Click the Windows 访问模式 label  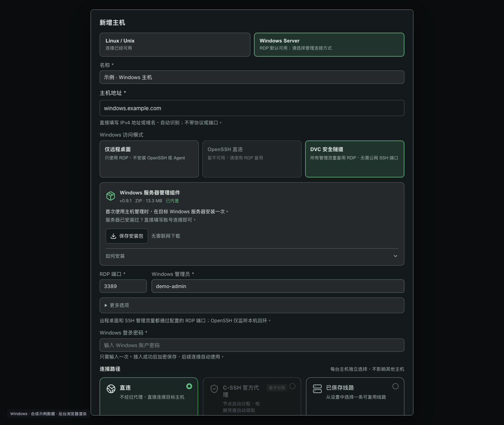121,135
